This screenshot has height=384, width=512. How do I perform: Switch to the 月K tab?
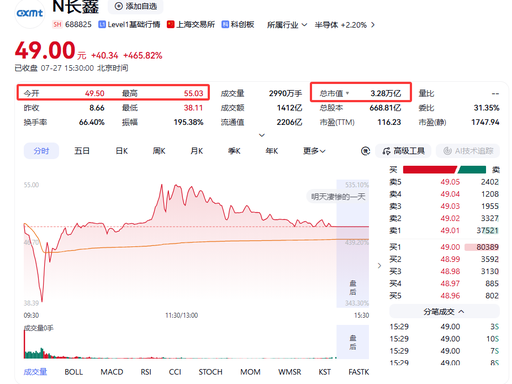[197, 151]
